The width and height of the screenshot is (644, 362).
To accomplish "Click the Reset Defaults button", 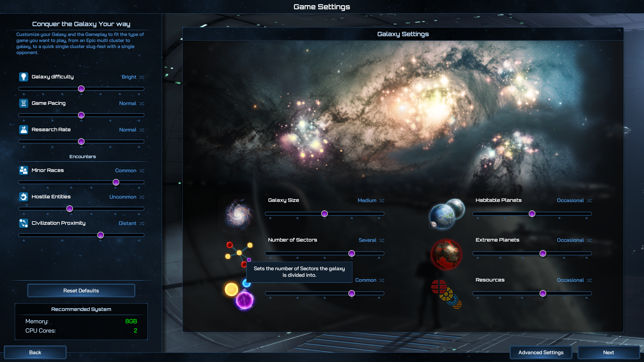I will (81, 290).
